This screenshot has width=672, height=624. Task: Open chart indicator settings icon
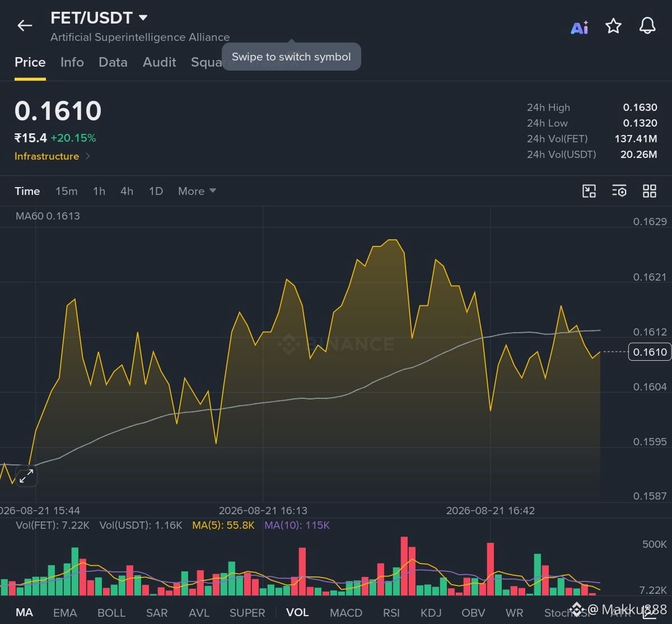pyautogui.click(x=619, y=191)
